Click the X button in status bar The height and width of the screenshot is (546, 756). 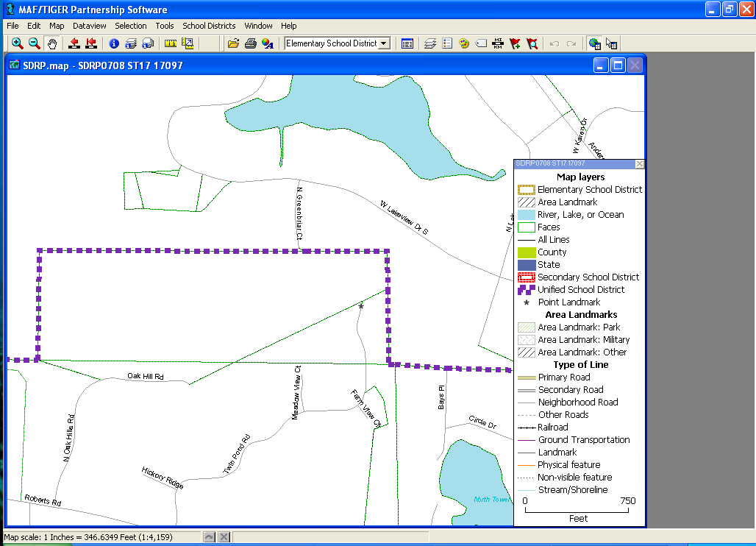pos(224,537)
